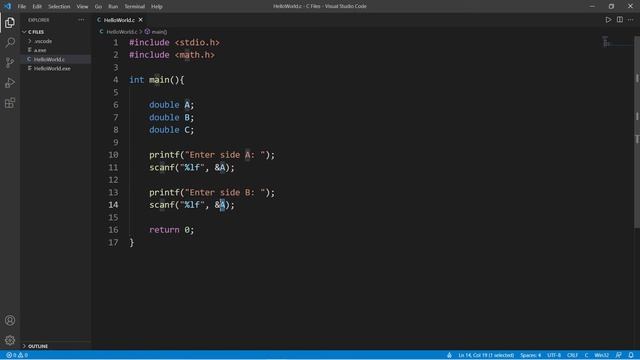Click the scanf line with highlighted &A
The image size is (640, 360).
192,205
